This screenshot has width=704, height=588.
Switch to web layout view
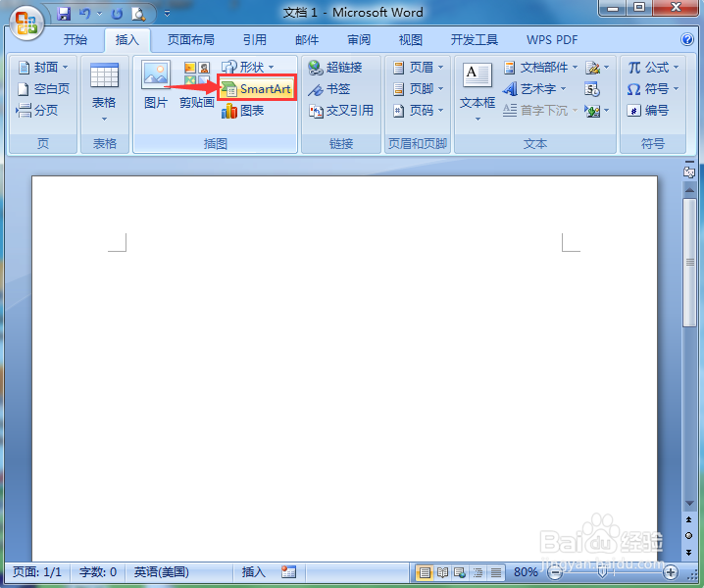pyautogui.click(x=460, y=572)
